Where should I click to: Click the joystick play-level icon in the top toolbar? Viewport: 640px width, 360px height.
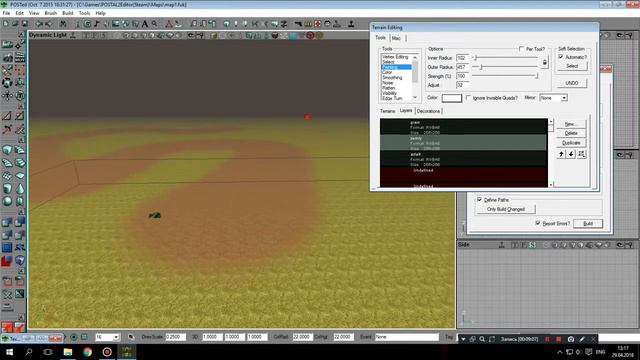point(351,24)
